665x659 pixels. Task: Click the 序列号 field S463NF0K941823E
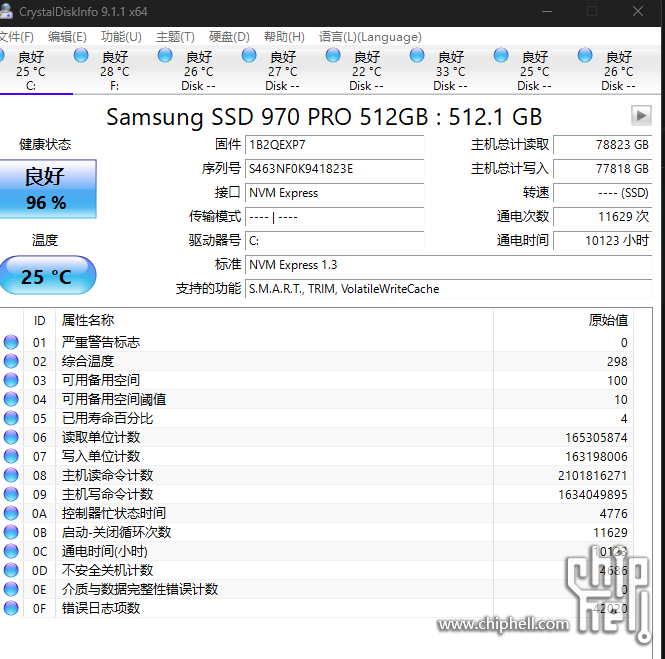pos(335,169)
